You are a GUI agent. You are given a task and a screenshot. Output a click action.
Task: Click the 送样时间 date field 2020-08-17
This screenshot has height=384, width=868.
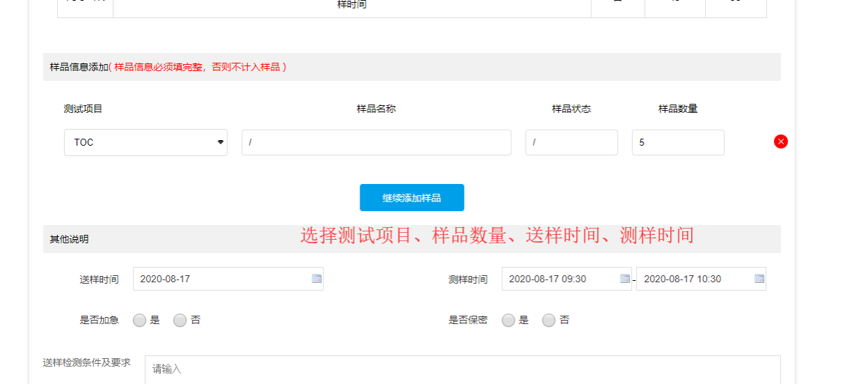tap(219, 279)
